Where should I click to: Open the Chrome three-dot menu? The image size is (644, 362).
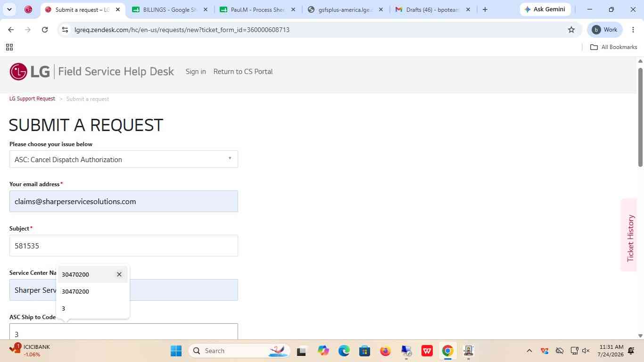click(x=633, y=30)
